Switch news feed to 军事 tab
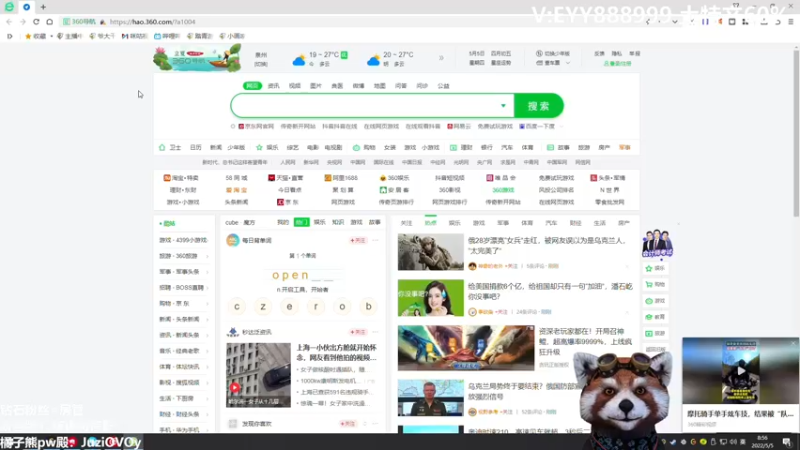800x450 pixels. click(503, 223)
